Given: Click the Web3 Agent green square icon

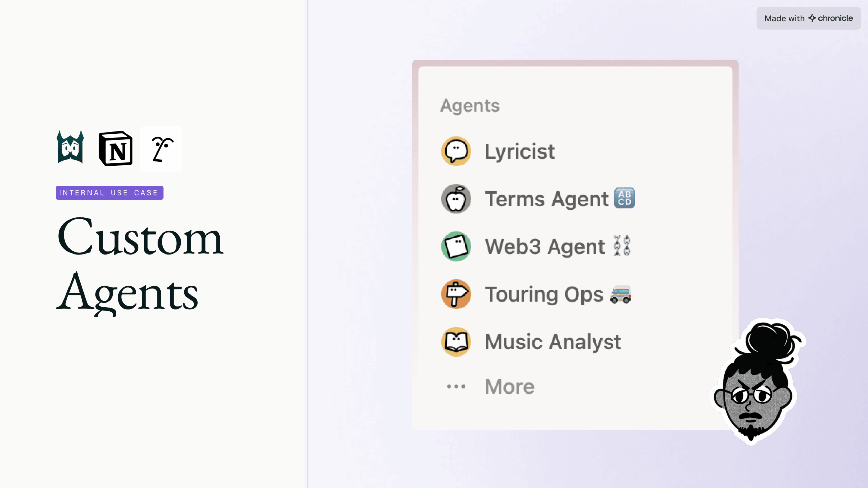Looking at the screenshot, I should coord(456,246).
